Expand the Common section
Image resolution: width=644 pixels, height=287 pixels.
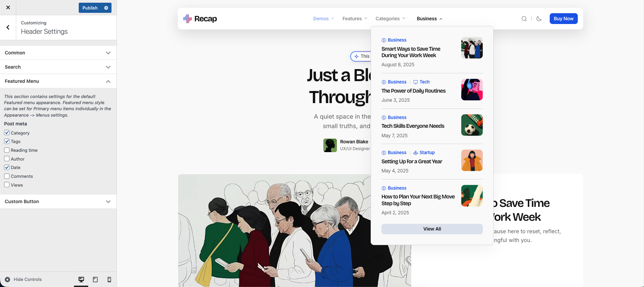58,53
